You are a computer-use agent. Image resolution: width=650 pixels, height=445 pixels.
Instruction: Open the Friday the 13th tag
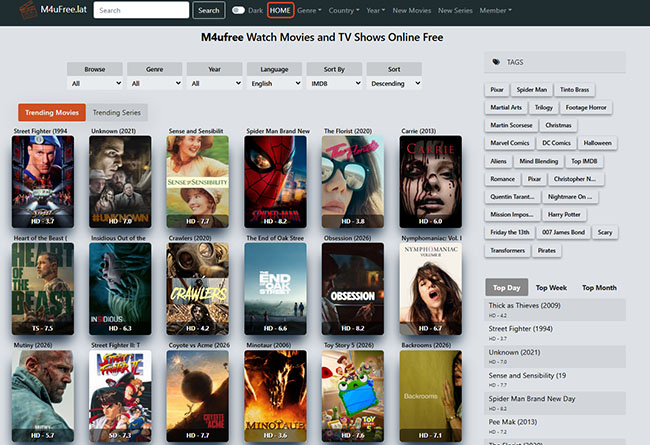(x=510, y=232)
